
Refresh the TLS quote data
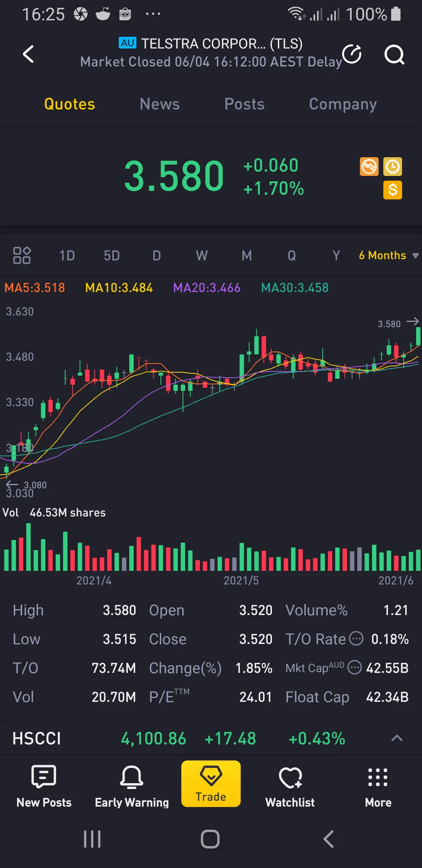(352, 54)
